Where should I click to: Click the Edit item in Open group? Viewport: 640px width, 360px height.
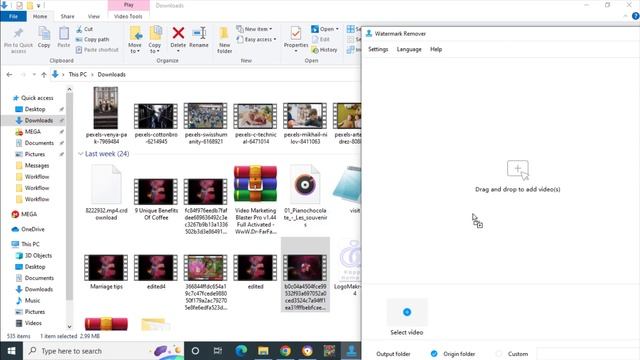(x=321, y=39)
